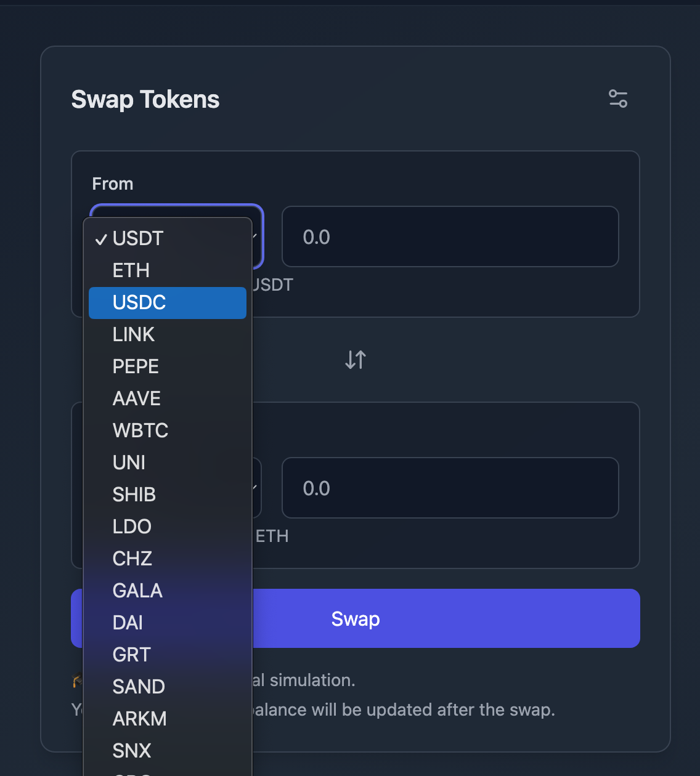
Task: Select LDO in the dropdown
Action: coord(132,527)
